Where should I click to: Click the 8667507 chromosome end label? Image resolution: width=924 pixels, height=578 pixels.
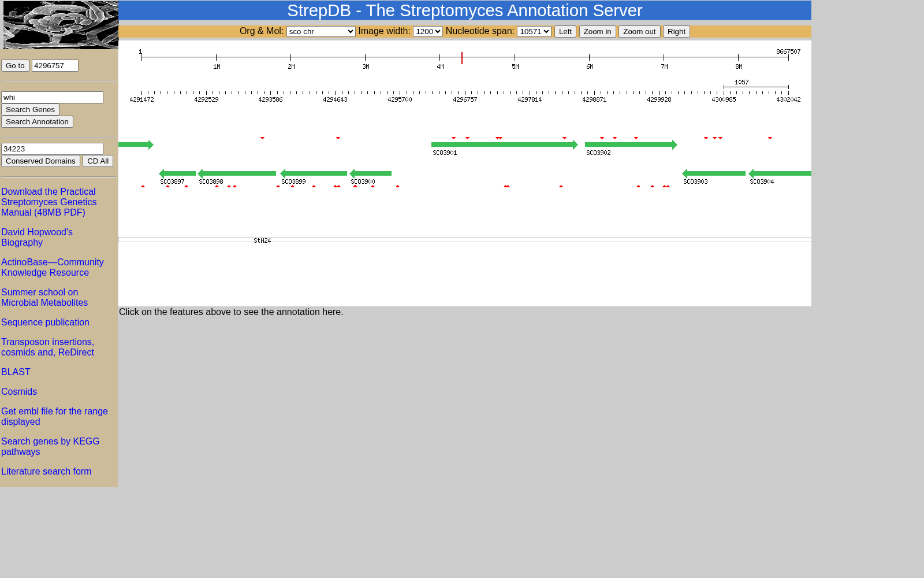[788, 51]
